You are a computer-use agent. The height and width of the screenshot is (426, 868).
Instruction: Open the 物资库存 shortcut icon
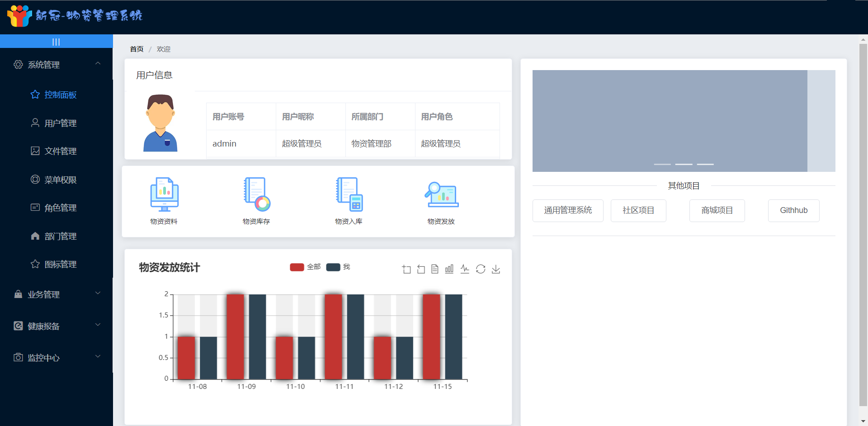tap(256, 194)
